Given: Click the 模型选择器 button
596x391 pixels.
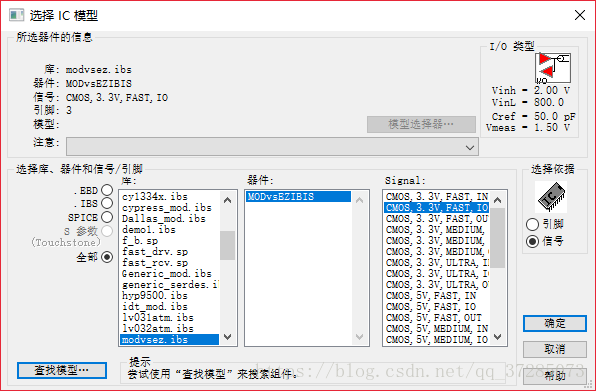Looking at the screenshot, I should pos(421,124).
